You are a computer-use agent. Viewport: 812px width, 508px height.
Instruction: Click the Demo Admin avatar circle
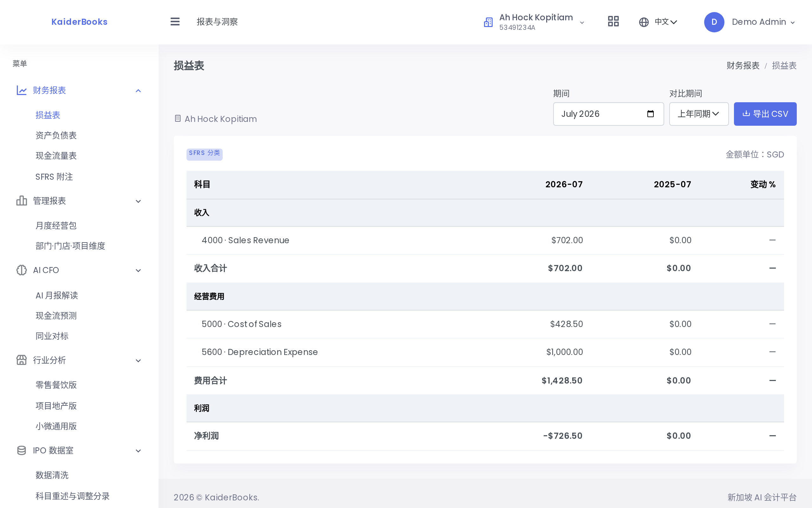[x=714, y=22]
